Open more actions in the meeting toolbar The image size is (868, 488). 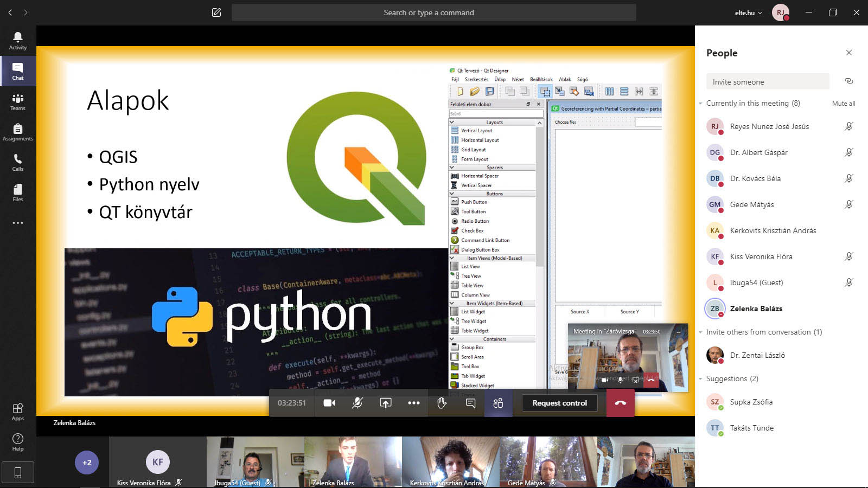414,403
